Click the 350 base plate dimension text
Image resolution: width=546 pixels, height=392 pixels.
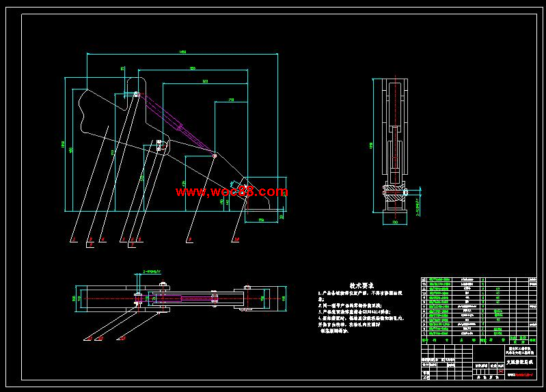point(261,220)
